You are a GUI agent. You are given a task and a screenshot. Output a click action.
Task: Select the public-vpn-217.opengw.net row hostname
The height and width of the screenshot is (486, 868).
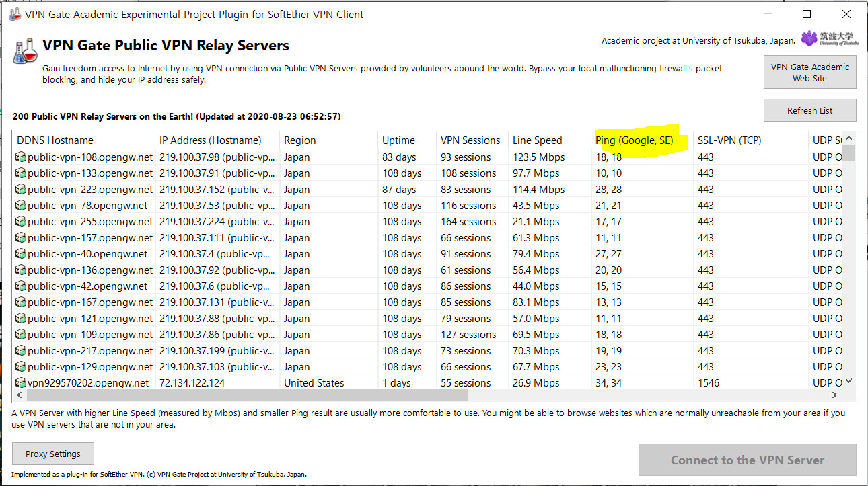(x=90, y=351)
